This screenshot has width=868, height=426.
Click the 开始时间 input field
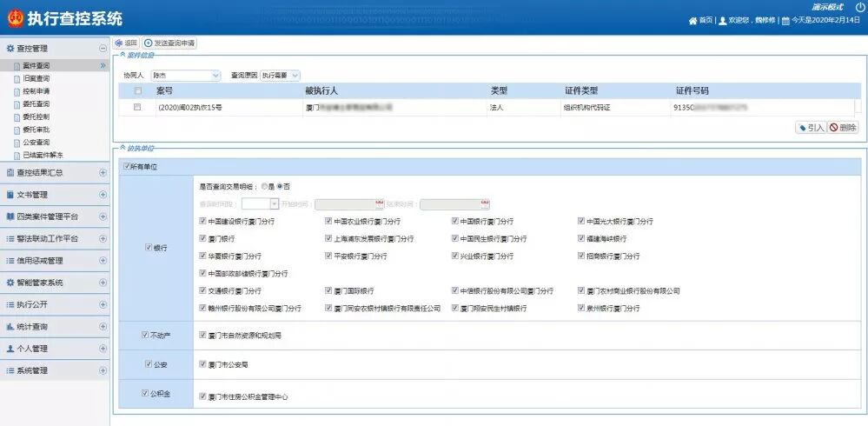(348, 203)
